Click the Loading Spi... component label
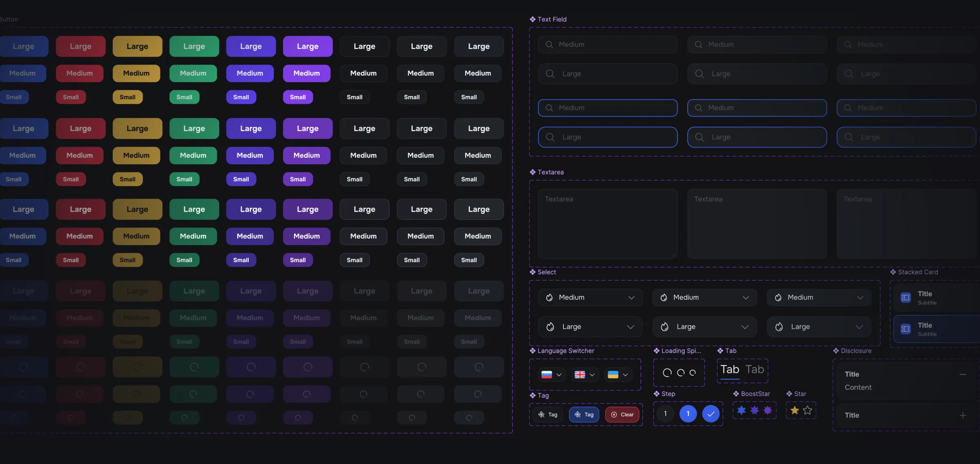Image resolution: width=980 pixels, height=464 pixels. coord(681,351)
